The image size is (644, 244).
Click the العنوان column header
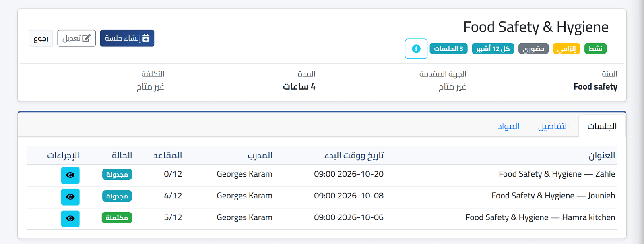[x=602, y=155]
